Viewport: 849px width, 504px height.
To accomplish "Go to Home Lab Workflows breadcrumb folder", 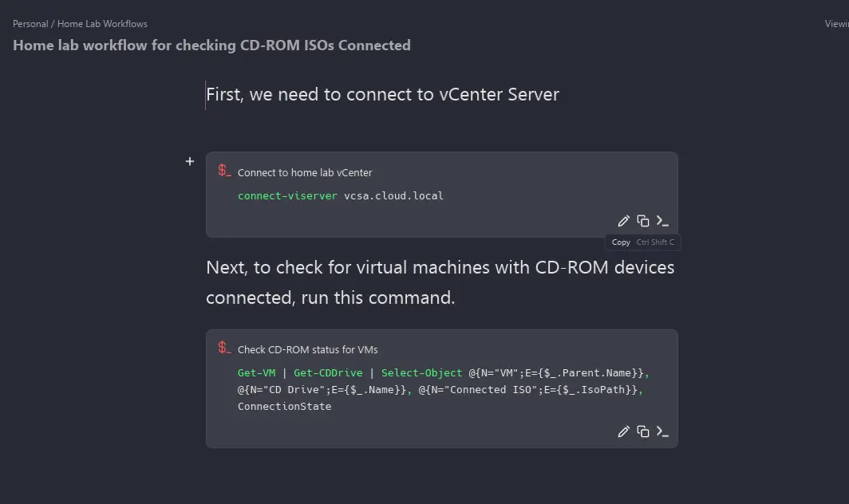I will coord(102,24).
